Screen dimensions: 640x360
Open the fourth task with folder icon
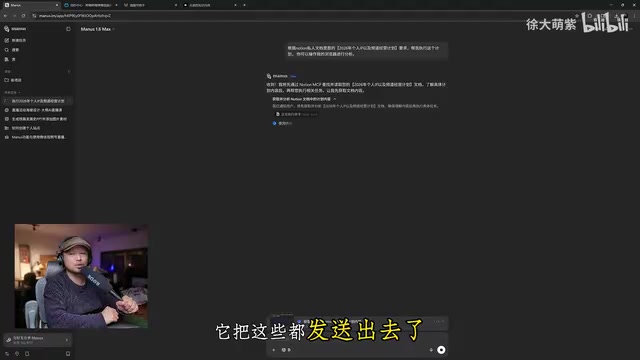click(x=37, y=128)
